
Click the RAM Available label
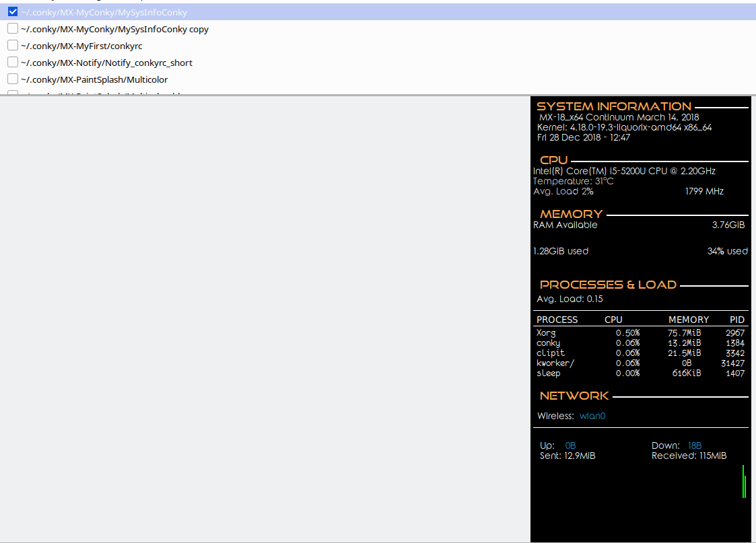(x=565, y=225)
